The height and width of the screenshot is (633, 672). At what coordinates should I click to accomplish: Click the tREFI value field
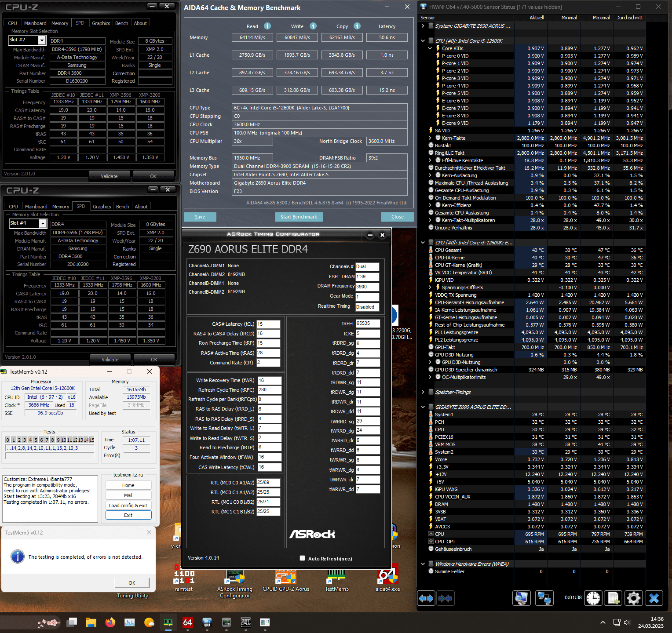pos(368,324)
